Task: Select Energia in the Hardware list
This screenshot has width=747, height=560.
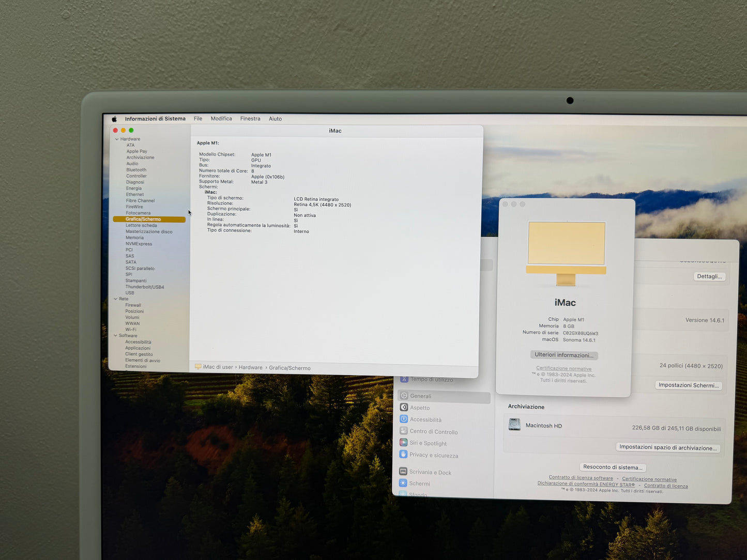Action: click(134, 189)
